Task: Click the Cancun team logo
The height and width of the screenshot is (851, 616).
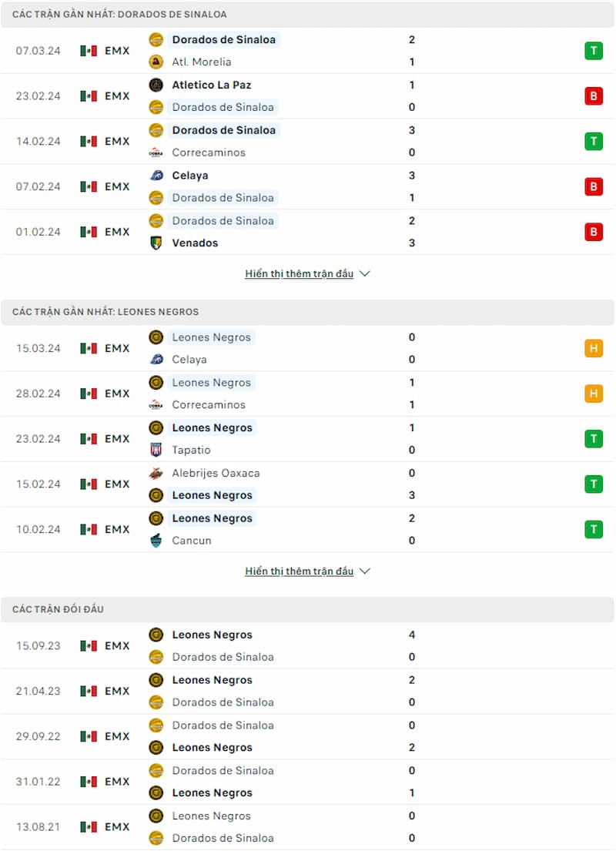Action: point(156,541)
